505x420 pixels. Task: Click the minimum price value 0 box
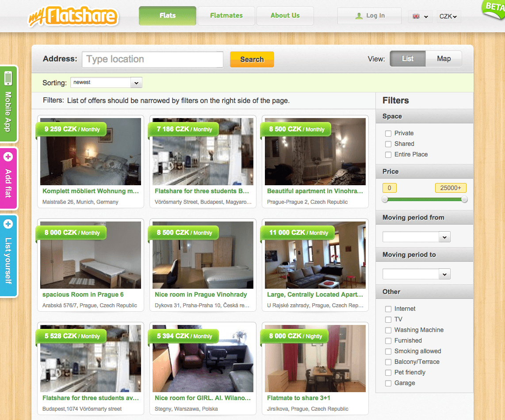tap(390, 188)
